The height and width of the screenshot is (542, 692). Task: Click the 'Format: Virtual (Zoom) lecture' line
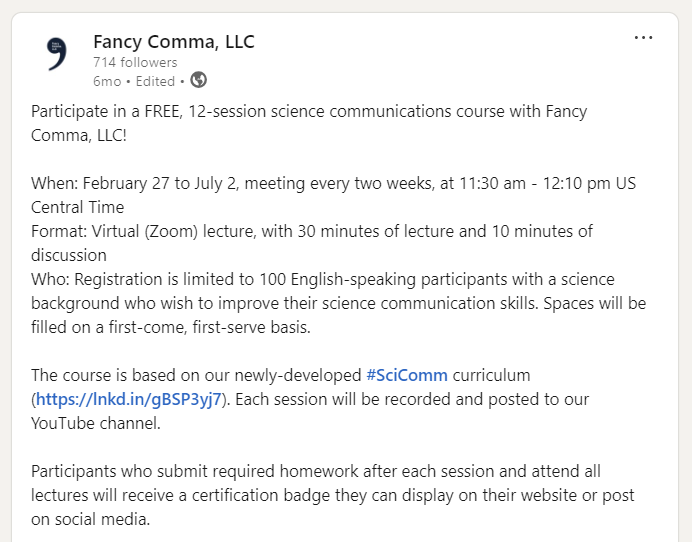(312, 231)
